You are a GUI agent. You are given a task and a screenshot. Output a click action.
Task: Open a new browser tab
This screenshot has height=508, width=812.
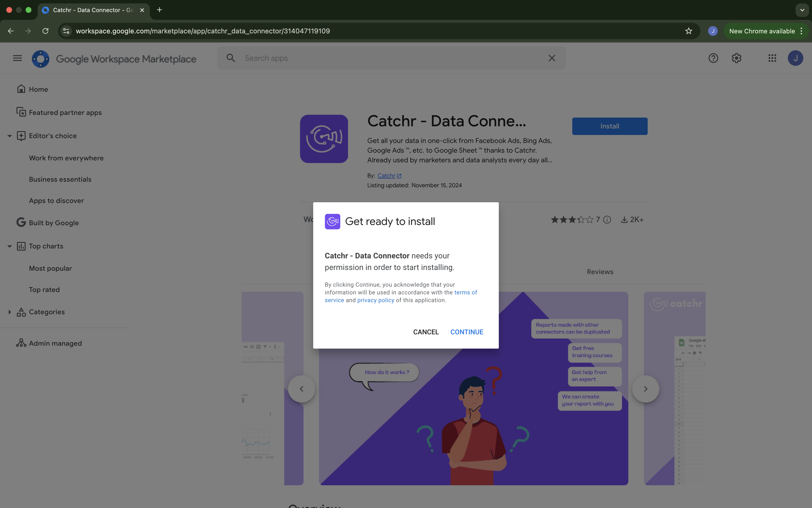pos(159,10)
